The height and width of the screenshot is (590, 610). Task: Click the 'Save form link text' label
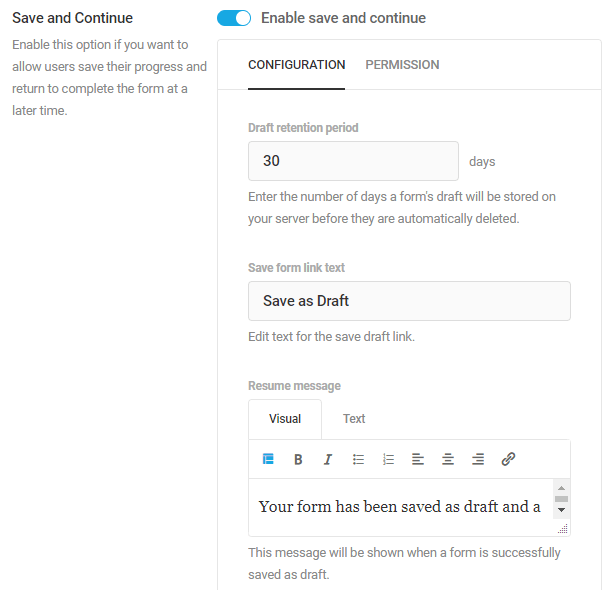(296, 268)
